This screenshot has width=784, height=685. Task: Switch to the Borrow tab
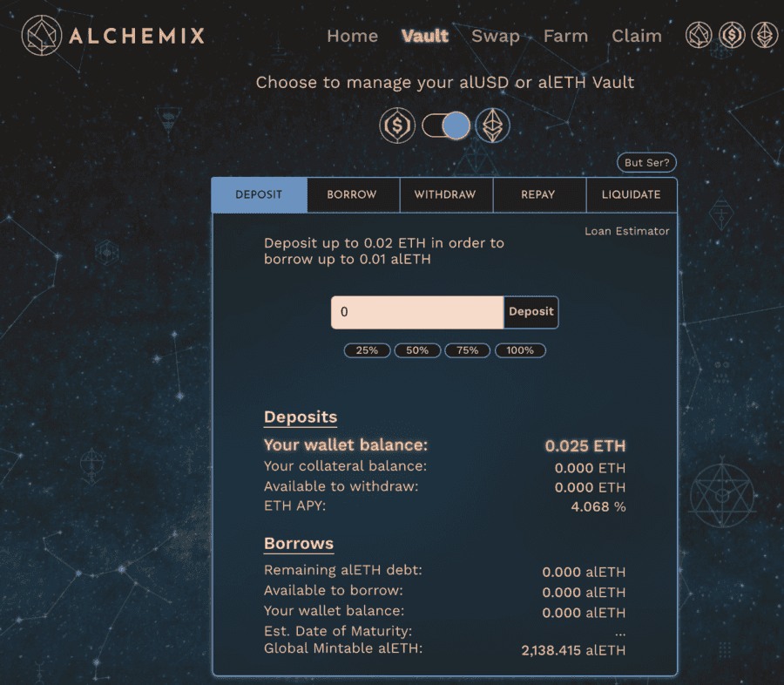coord(352,194)
